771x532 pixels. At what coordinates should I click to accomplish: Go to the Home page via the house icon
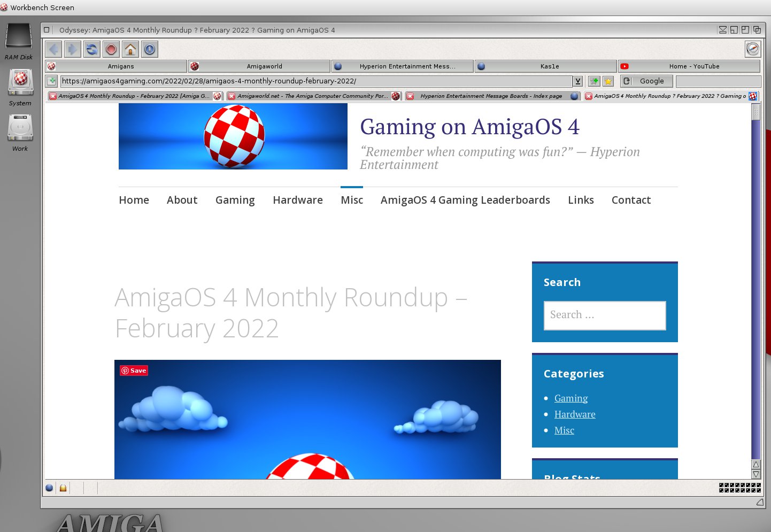(x=130, y=50)
